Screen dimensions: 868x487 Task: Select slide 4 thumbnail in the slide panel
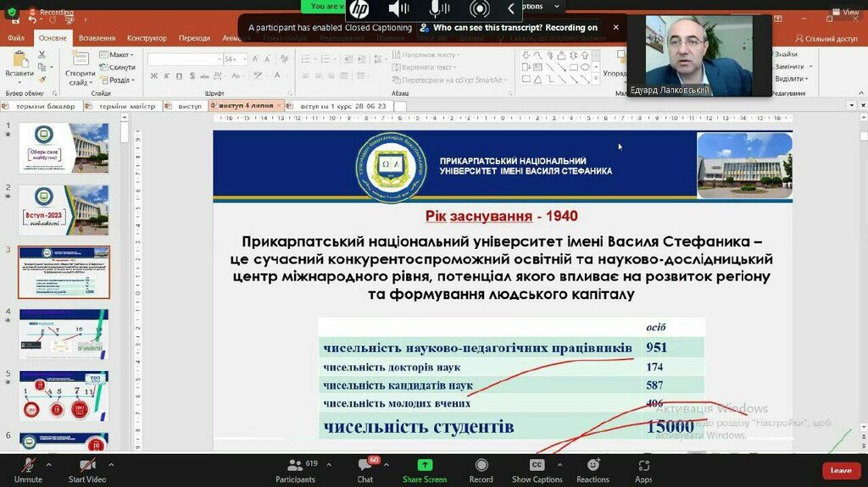pos(64,334)
